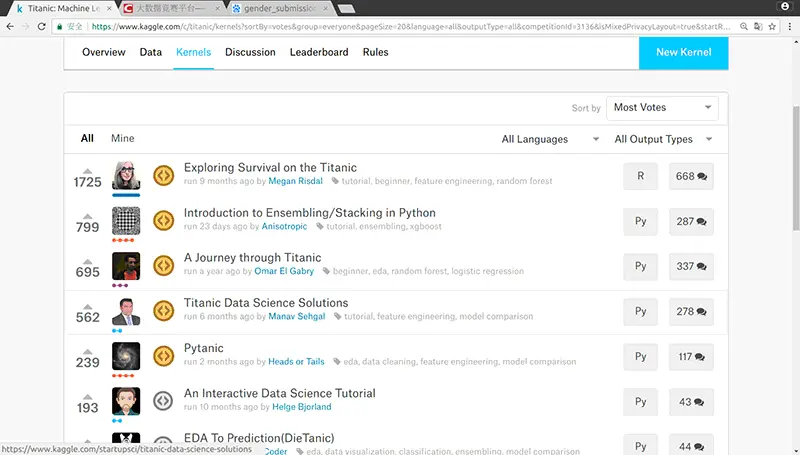Open 668 comments on Exploring Survival kernel

[x=691, y=176]
